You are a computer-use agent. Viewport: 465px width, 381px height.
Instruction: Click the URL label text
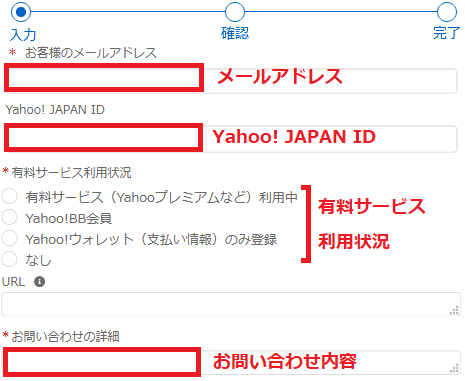point(13,282)
